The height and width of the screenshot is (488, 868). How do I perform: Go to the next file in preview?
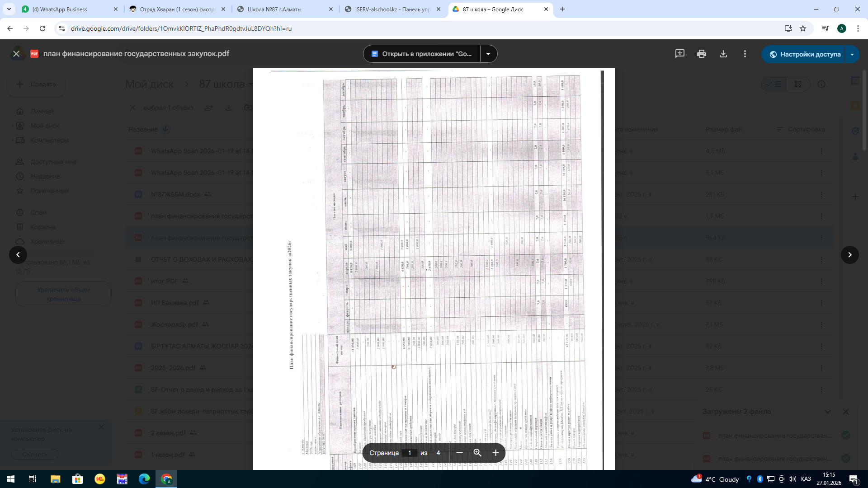[x=850, y=255]
